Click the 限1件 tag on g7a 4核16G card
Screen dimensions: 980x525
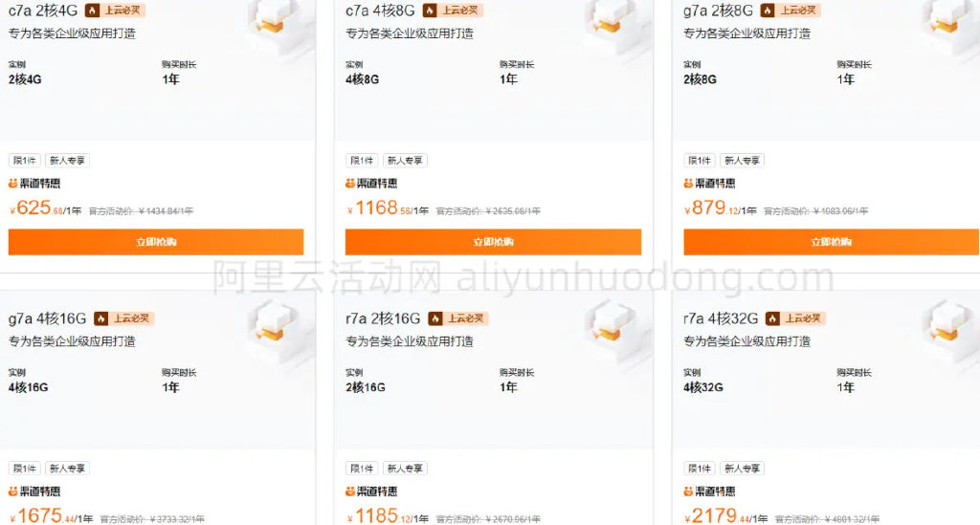pyautogui.click(x=24, y=469)
